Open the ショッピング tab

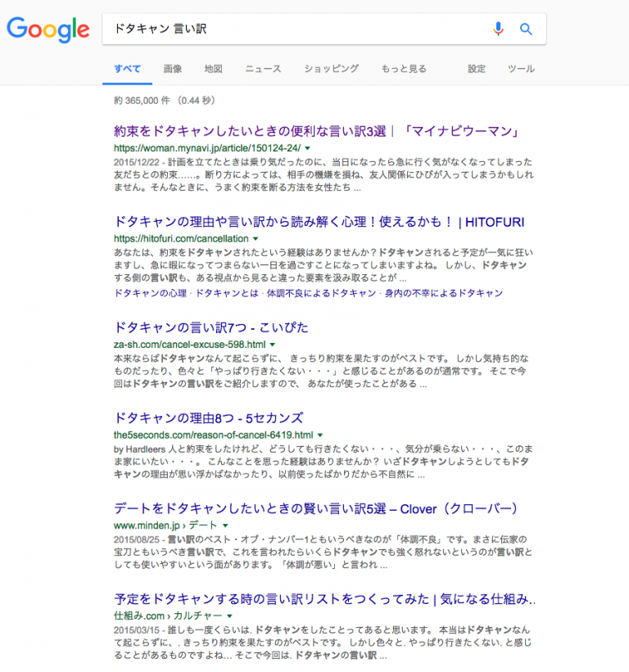pos(332,69)
